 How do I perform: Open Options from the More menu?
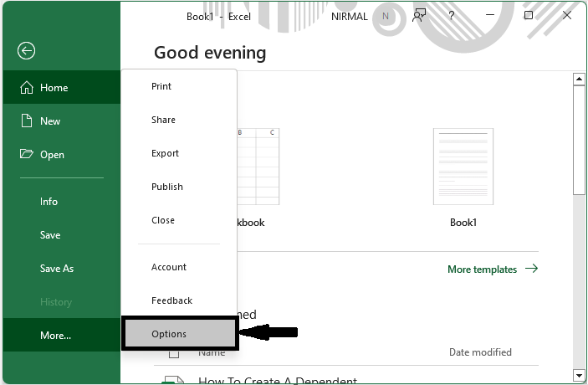(180, 334)
